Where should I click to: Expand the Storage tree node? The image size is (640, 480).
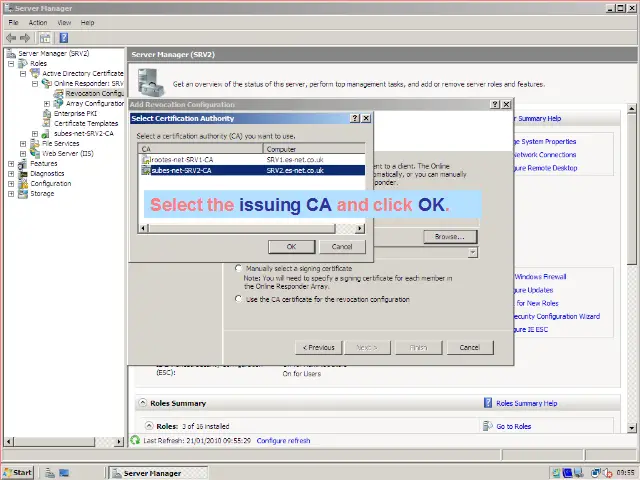coord(11,193)
